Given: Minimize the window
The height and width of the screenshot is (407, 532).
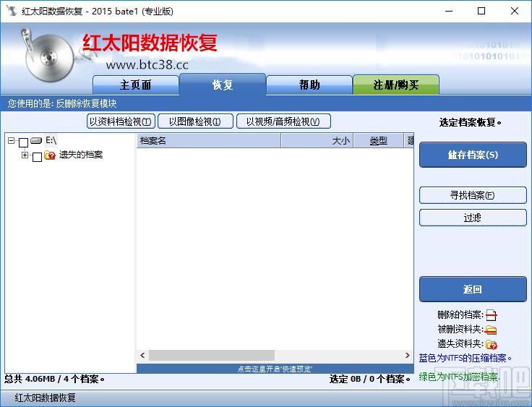Looking at the screenshot, I should pos(449,11).
